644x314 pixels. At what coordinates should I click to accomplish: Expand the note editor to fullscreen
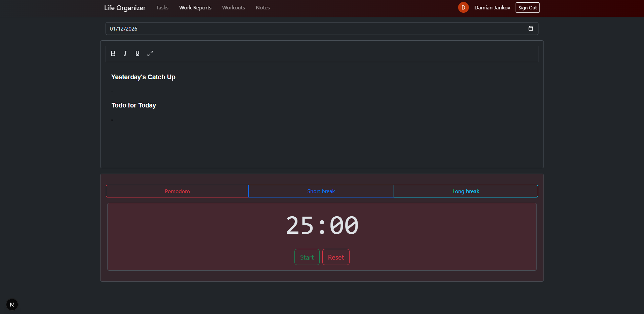tap(150, 53)
